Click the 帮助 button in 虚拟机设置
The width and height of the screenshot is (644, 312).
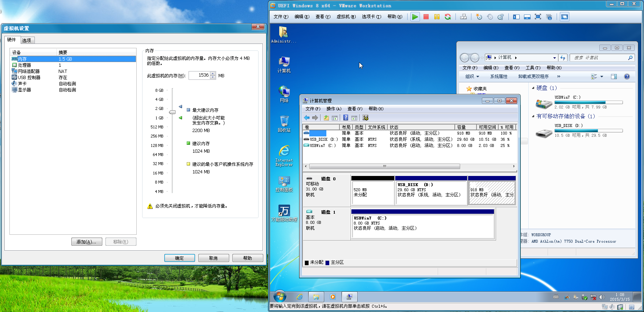[x=248, y=258]
